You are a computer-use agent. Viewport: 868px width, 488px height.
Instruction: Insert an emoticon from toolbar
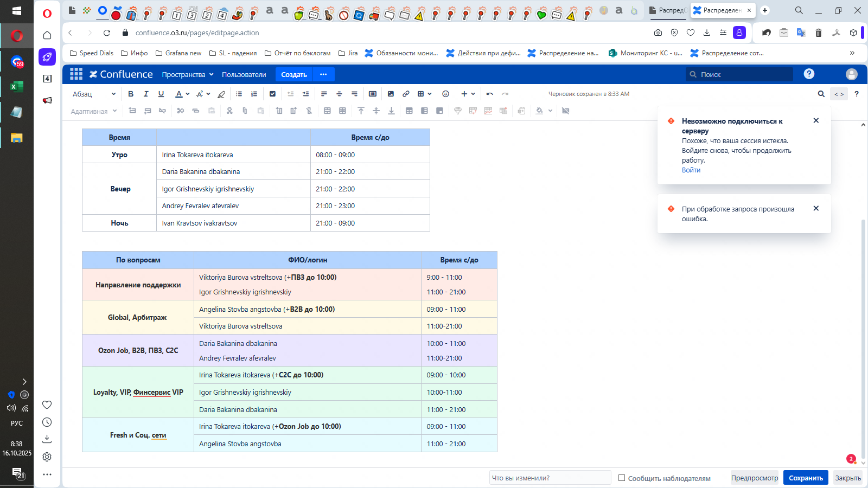point(445,94)
